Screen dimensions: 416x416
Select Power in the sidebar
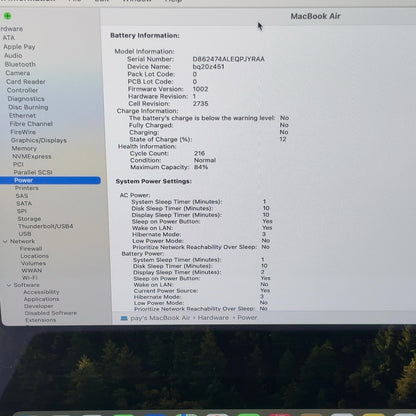click(50, 180)
